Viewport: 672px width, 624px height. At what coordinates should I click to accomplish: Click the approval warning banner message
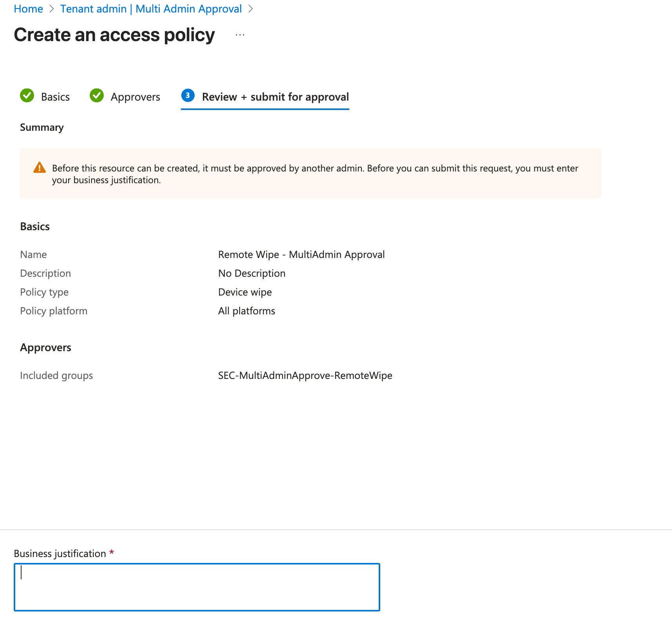(x=315, y=174)
